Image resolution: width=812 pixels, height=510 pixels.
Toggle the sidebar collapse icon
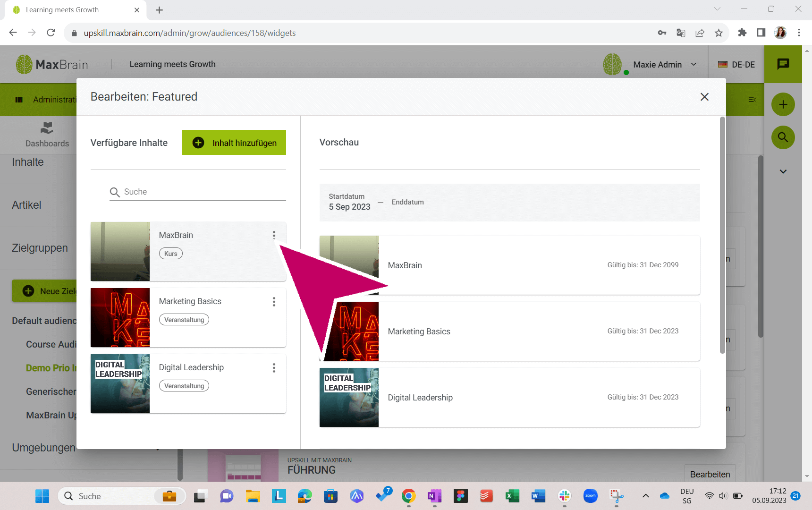(x=752, y=100)
